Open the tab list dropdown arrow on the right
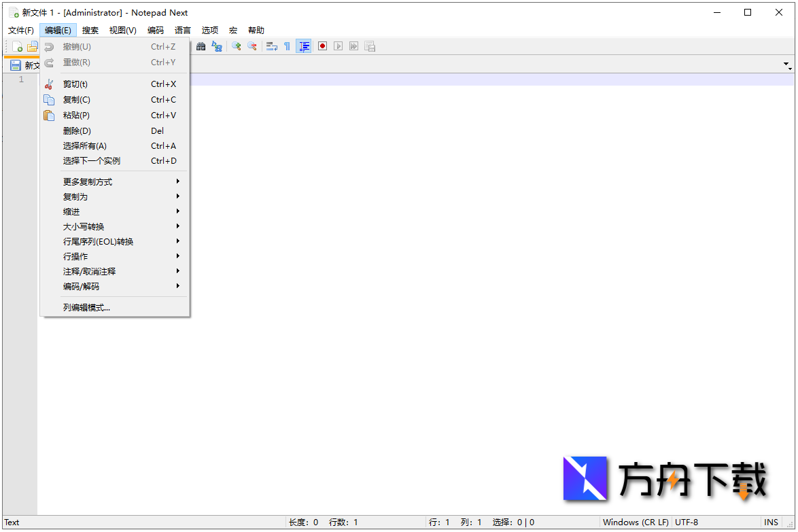This screenshot has height=532, width=798. [x=787, y=65]
